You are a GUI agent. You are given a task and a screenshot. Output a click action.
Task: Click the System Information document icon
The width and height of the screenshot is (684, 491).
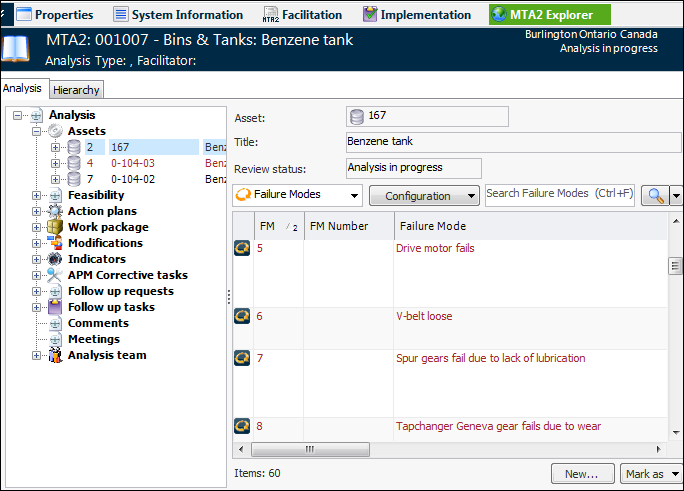coord(121,15)
